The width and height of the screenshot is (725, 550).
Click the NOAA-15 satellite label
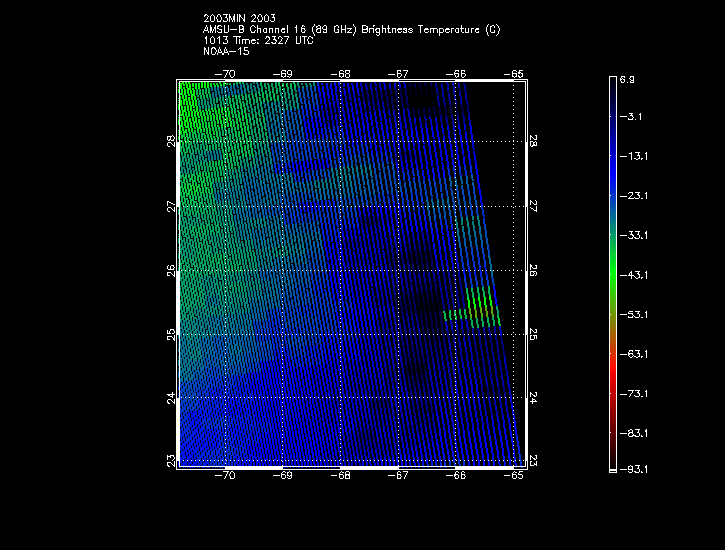click(x=226, y=51)
